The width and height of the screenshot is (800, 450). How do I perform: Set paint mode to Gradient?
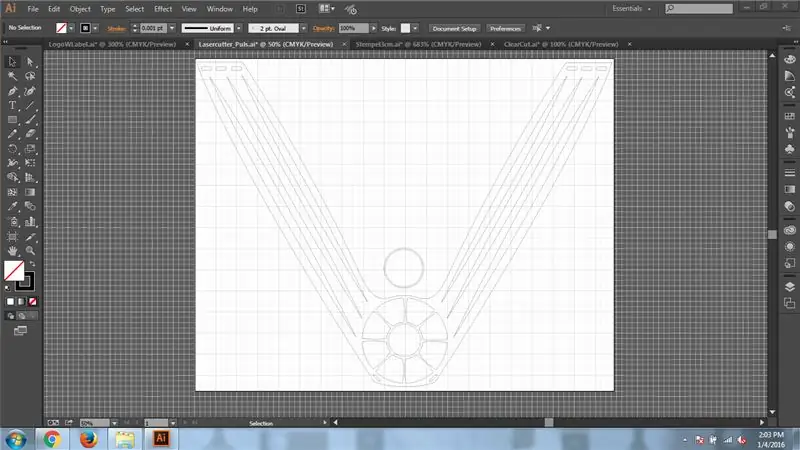pos(21,302)
